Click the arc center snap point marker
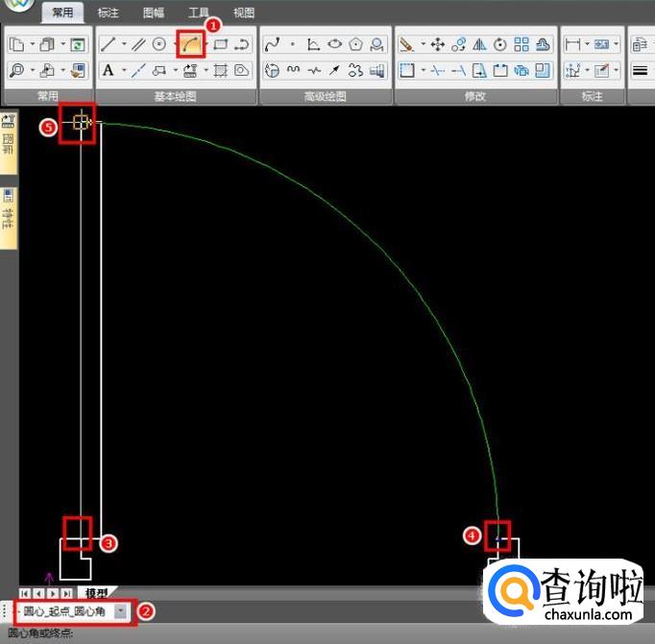Viewport: 655px width, 644px height. (80, 123)
